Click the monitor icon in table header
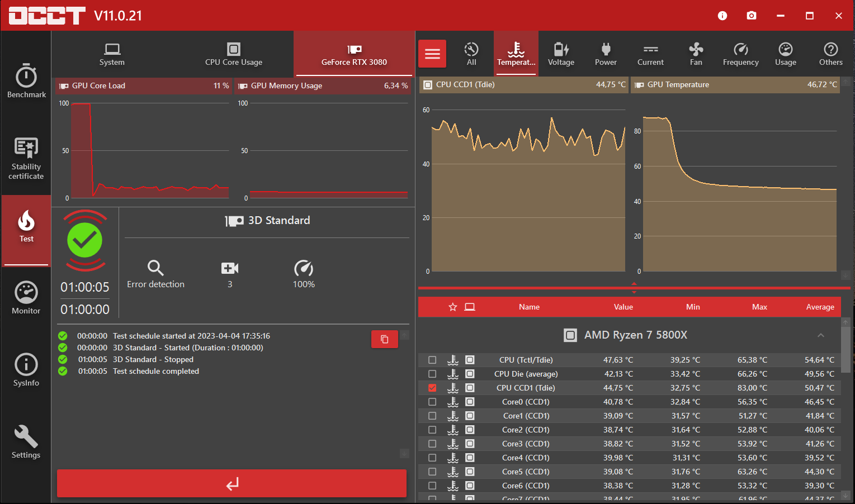This screenshot has width=855, height=504. (470, 307)
